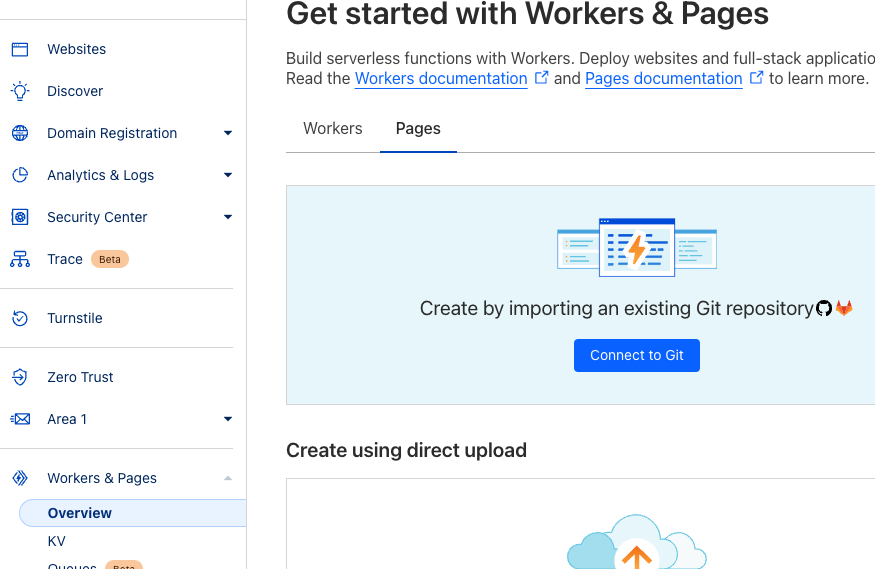Click 'Get started with Workers & Pages' heading
The height and width of the screenshot is (569, 875).
click(527, 14)
